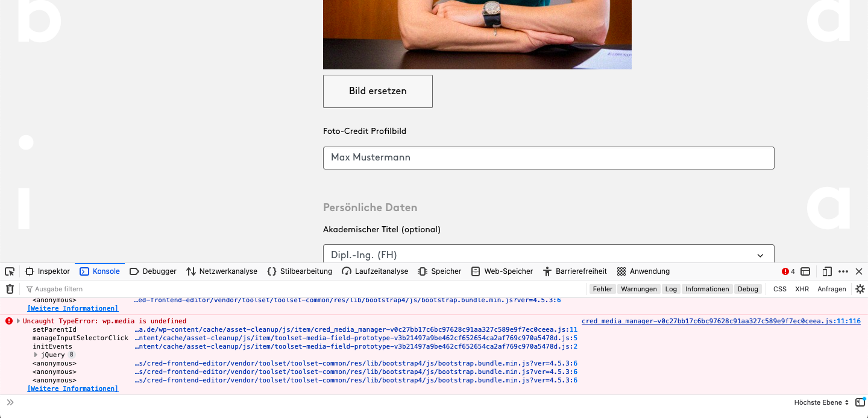This screenshot has width=868, height=418.
Task: Switch to the Netzwerkanalyse tab
Action: pyautogui.click(x=222, y=271)
